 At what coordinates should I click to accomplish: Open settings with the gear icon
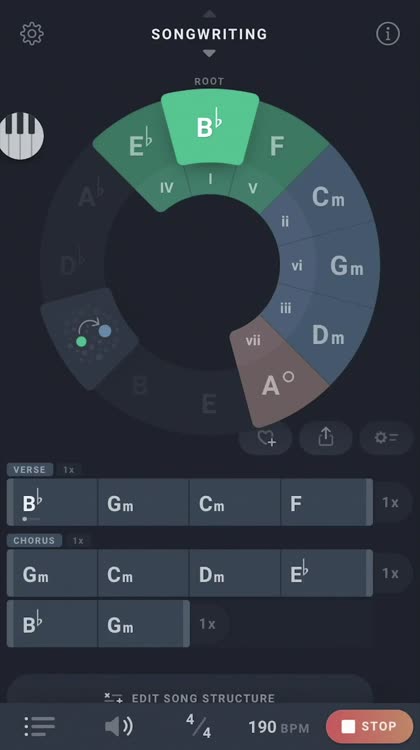coord(32,34)
